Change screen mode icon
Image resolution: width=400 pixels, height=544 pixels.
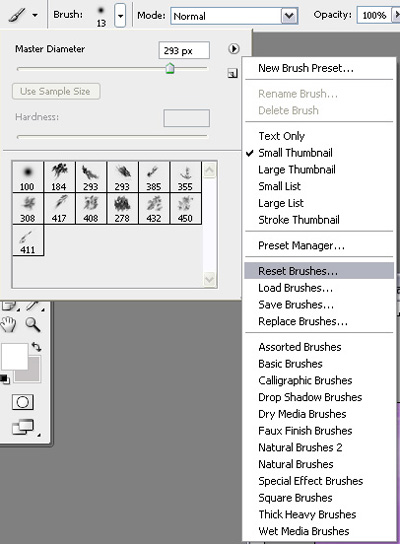(x=23, y=427)
